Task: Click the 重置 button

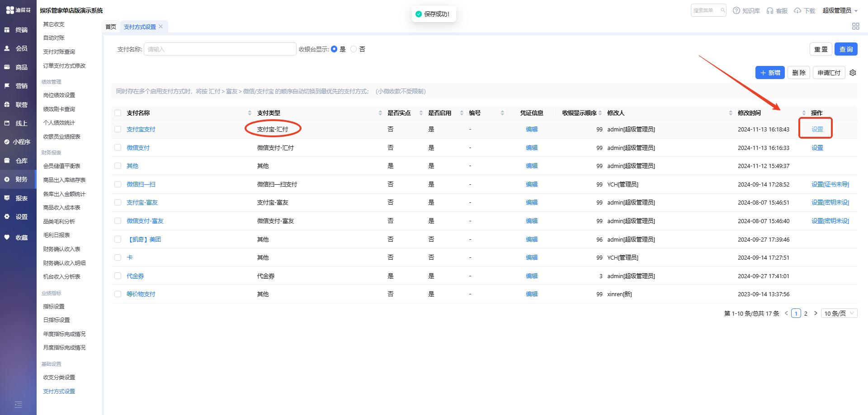Action: click(x=821, y=49)
